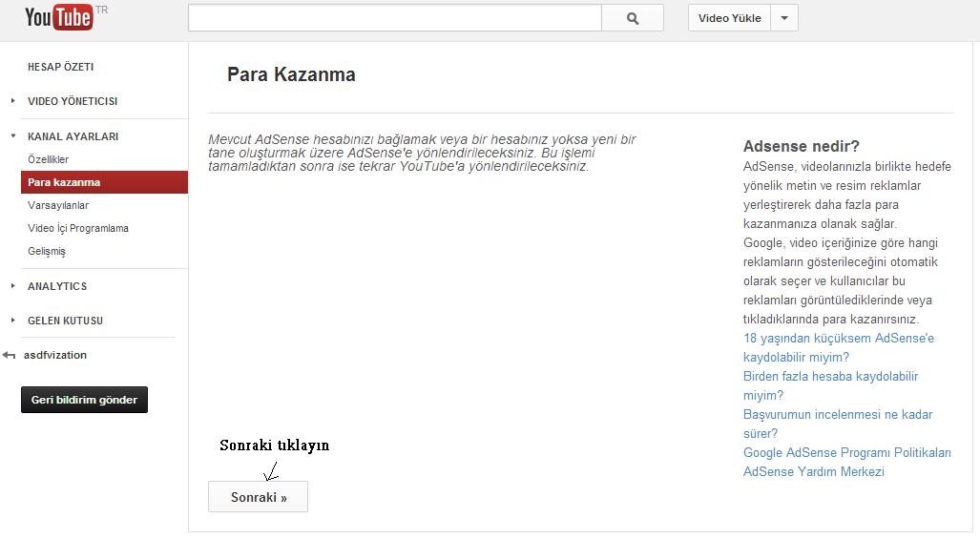Expand the Analytics section arrow
This screenshot has height=539, width=980.
pos(12,286)
